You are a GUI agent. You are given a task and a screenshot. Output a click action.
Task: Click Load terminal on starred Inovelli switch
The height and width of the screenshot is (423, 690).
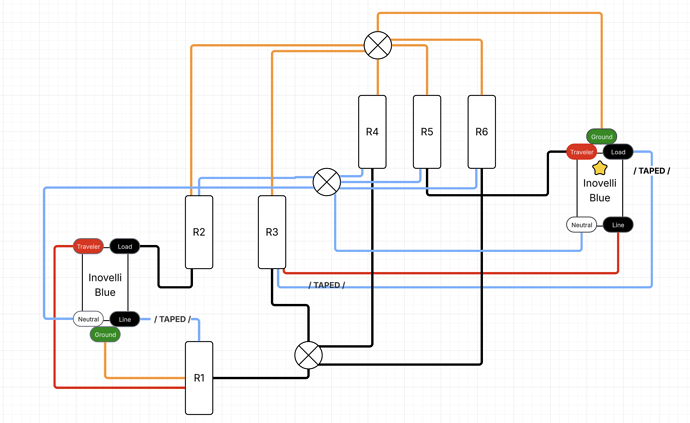click(618, 152)
